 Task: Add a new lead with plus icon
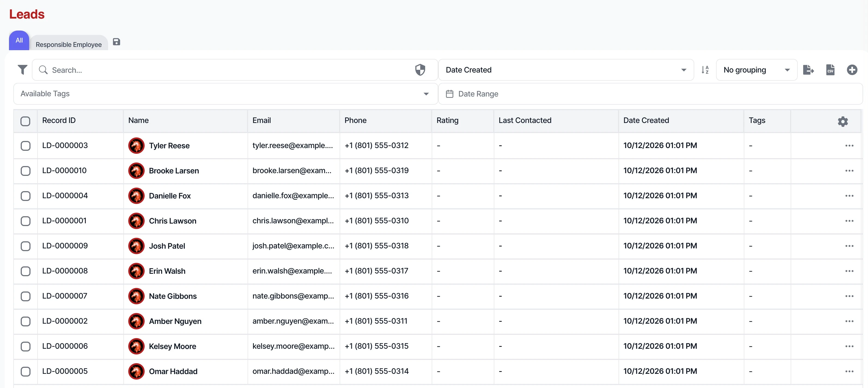852,70
